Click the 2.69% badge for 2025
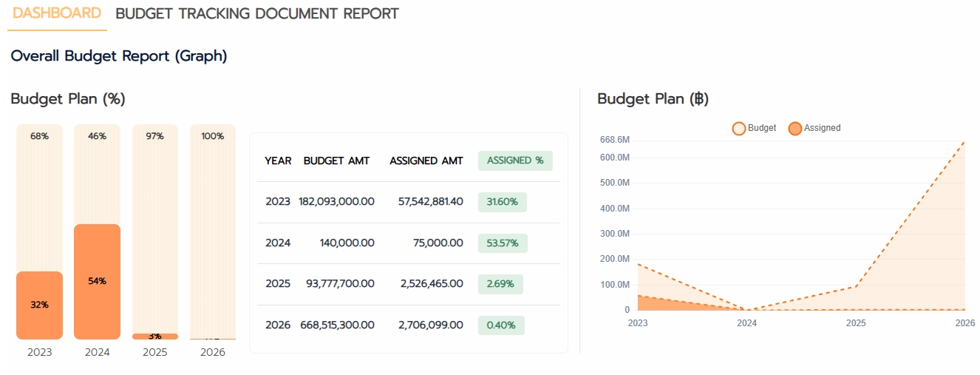This screenshot has width=980, height=375. click(x=500, y=284)
